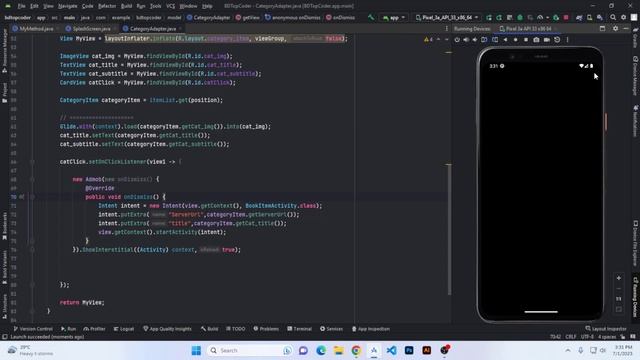Click the taskbar Search box

click(x=250, y=350)
